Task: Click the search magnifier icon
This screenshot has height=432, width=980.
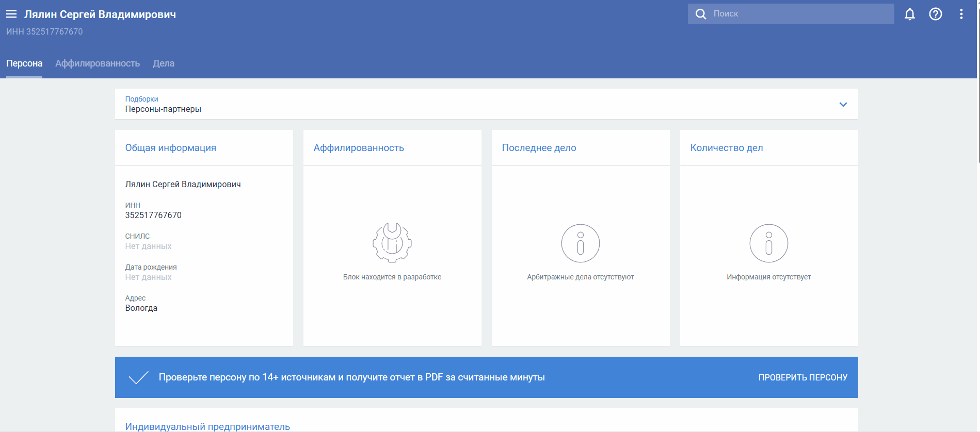Action: pyautogui.click(x=700, y=14)
